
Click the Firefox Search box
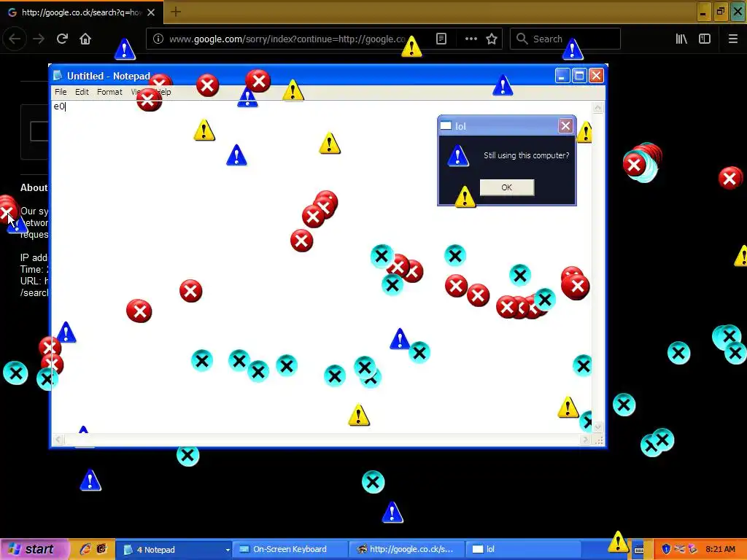tap(565, 39)
